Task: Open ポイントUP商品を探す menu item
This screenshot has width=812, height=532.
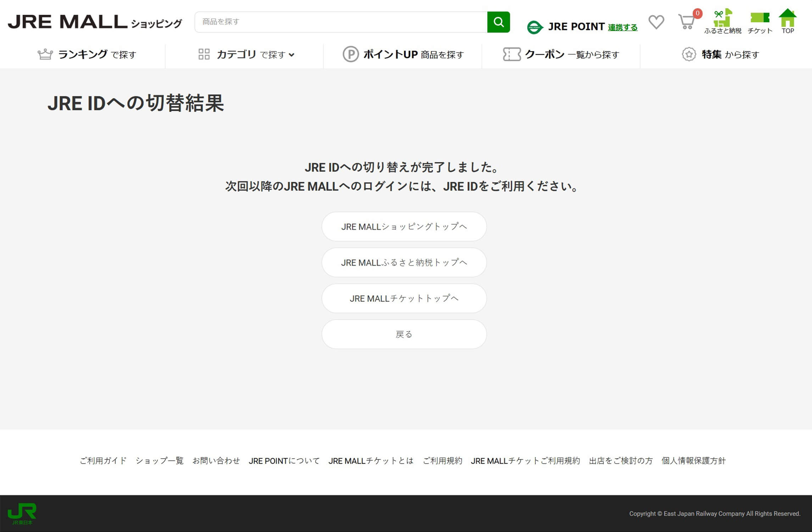Action: [x=403, y=54]
